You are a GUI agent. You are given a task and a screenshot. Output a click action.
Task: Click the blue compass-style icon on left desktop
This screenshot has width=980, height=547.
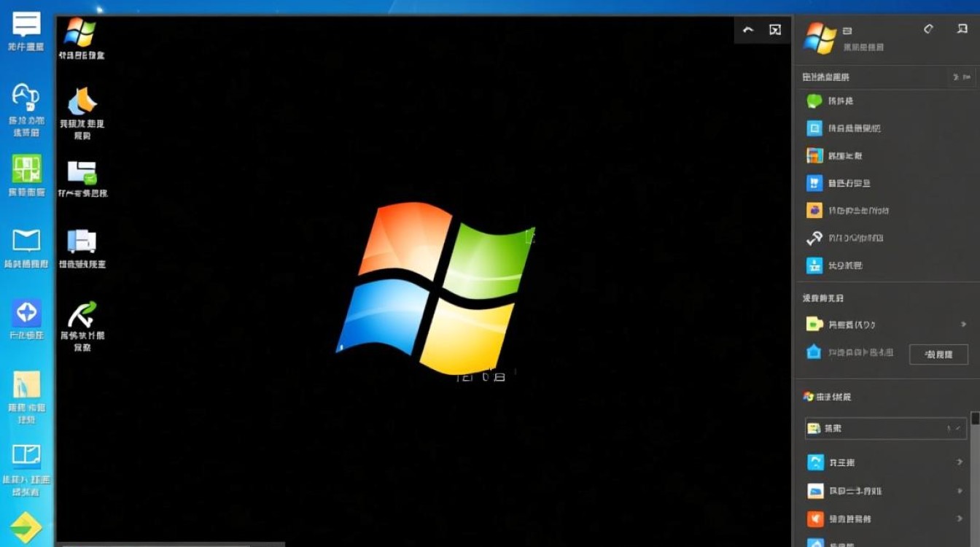(27, 313)
